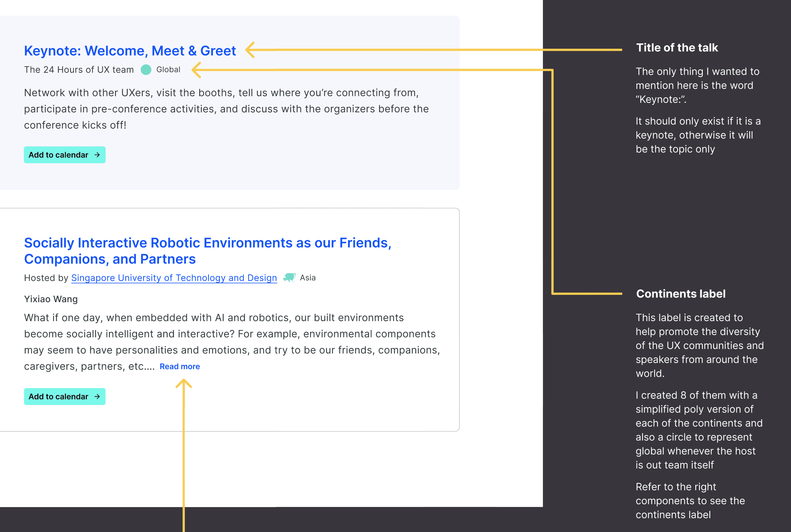Click the Asia continent map icon
791x532 pixels.
[x=289, y=277]
